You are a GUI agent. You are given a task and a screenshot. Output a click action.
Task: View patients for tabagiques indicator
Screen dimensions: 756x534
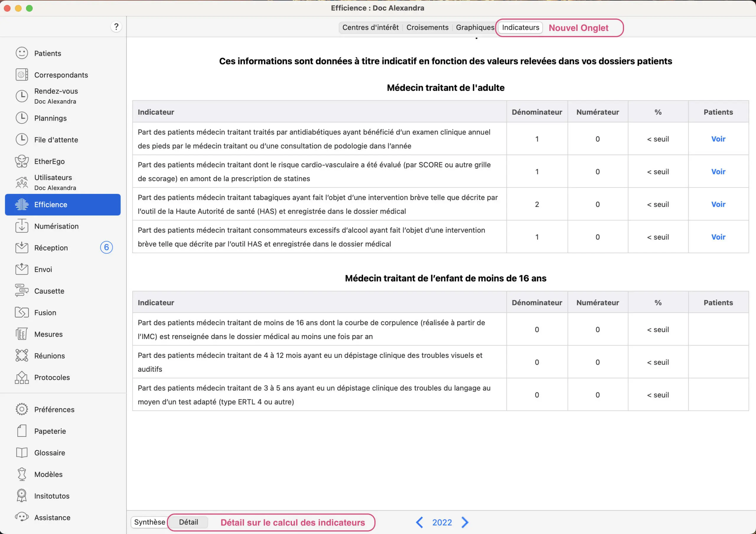point(718,204)
